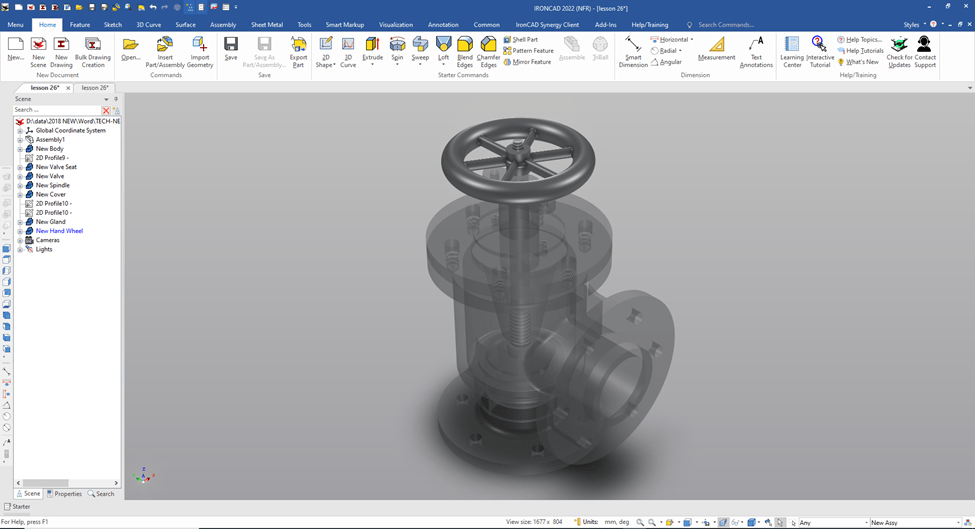Screen dimensions: 975x529
Task: Click the Mirror Feature button
Action: coord(527,62)
